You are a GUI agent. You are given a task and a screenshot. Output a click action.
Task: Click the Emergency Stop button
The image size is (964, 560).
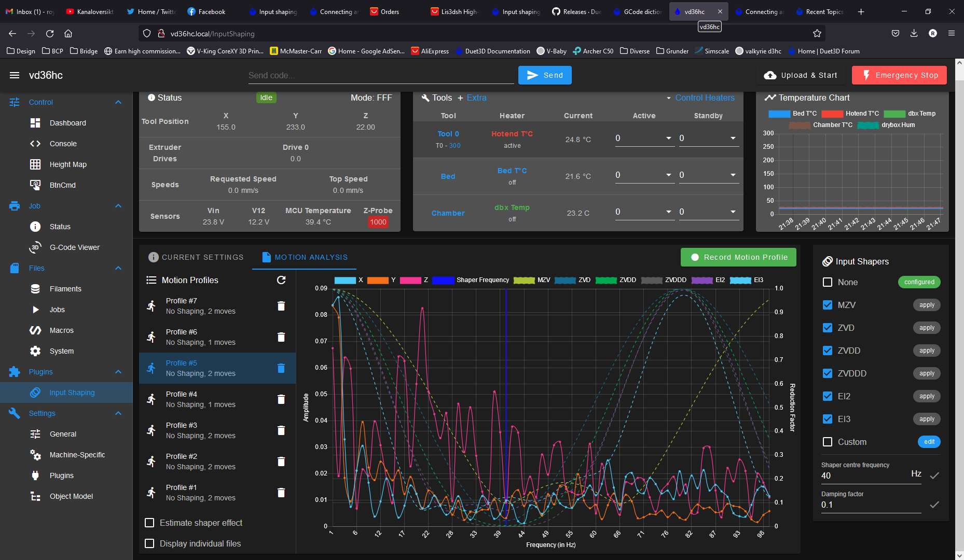[x=899, y=75]
